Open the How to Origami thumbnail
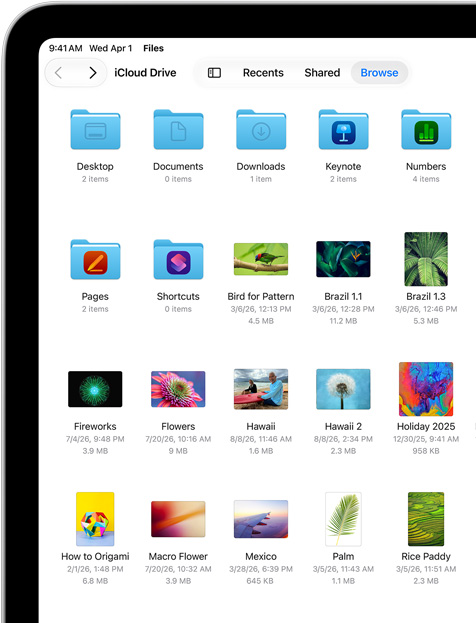Image resolution: width=476 pixels, height=623 pixels. pyautogui.click(x=95, y=519)
